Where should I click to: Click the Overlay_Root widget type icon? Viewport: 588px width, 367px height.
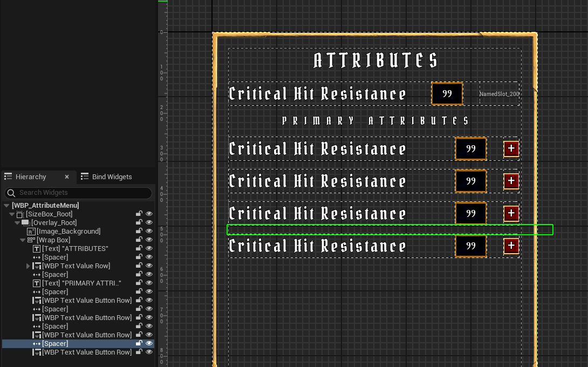pos(26,223)
